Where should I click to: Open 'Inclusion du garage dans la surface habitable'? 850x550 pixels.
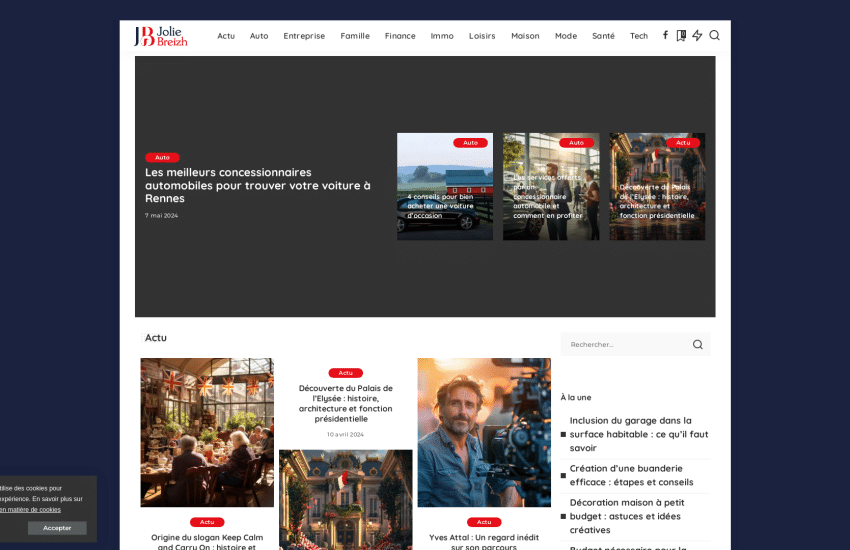point(639,434)
